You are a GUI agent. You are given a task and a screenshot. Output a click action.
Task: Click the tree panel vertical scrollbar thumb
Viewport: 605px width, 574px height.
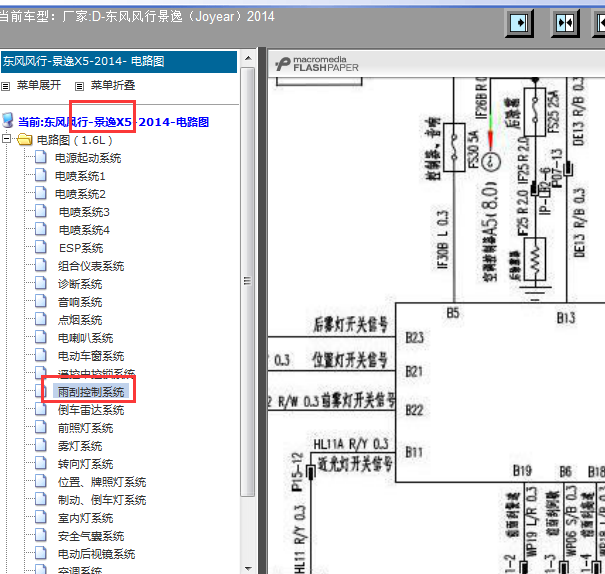coord(248,281)
